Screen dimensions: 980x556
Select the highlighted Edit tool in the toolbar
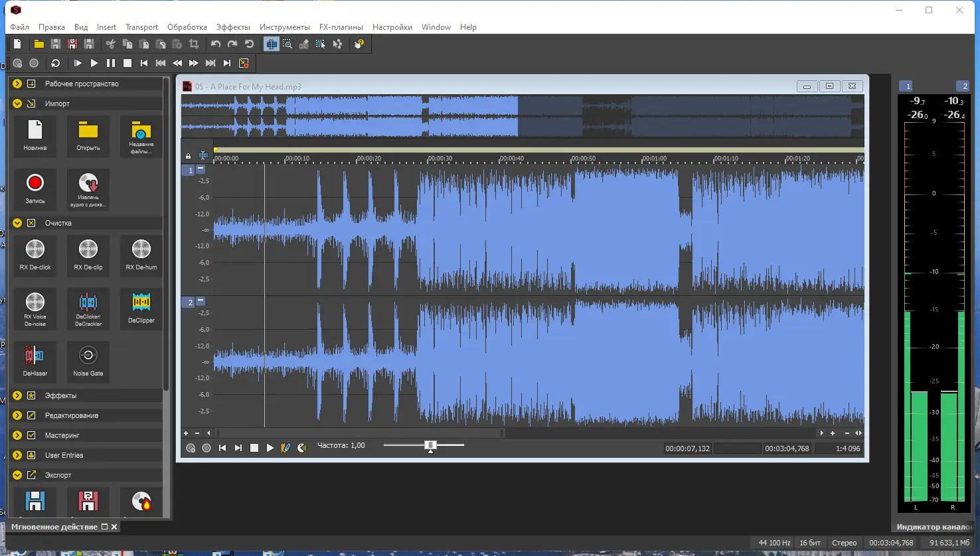click(271, 44)
